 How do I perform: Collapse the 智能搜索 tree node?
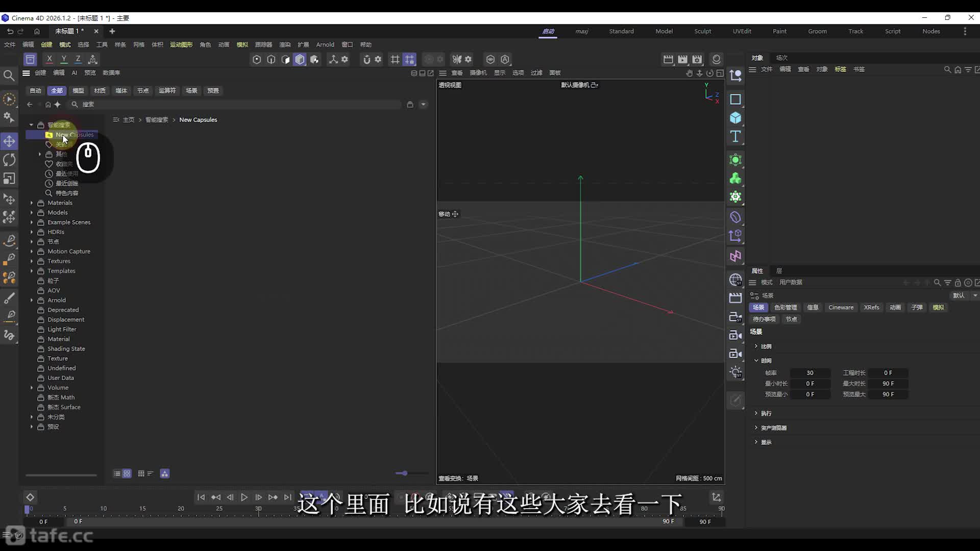pos(32,125)
